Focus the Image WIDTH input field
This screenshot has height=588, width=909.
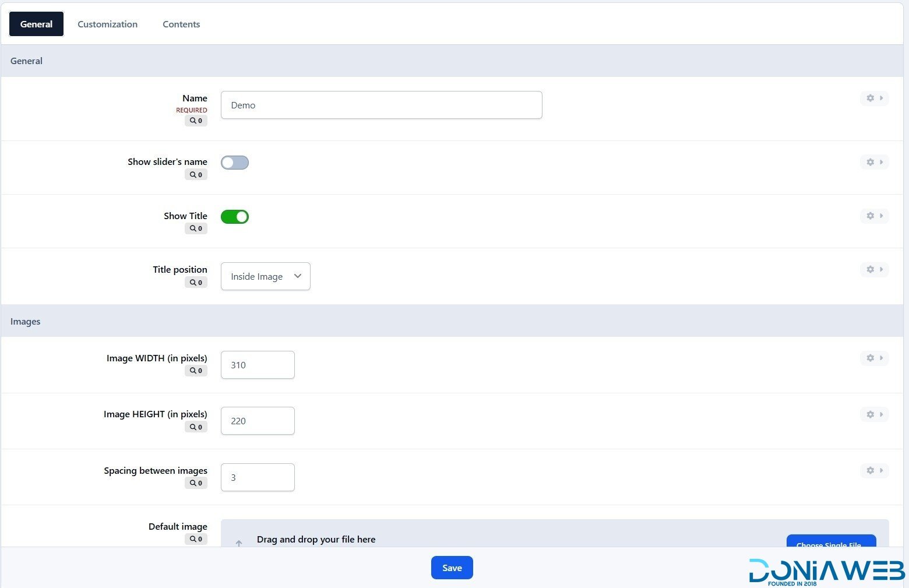(x=258, y=365)
